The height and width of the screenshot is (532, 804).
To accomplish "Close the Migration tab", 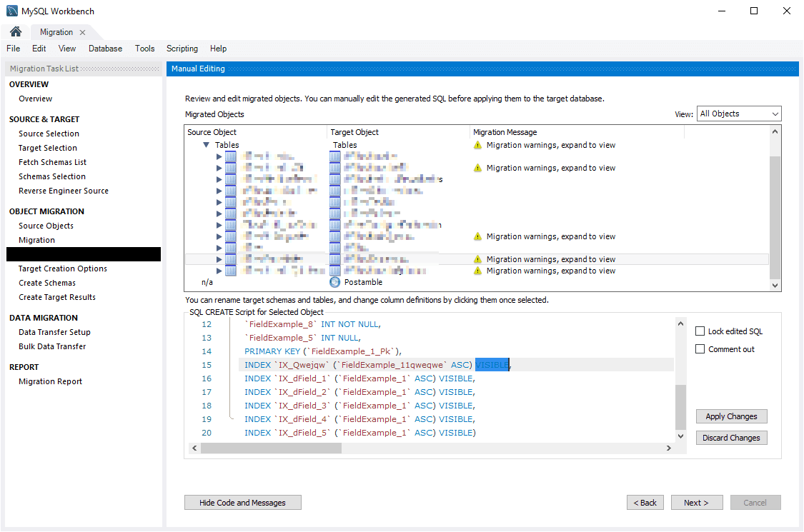I will pos(81,31).
